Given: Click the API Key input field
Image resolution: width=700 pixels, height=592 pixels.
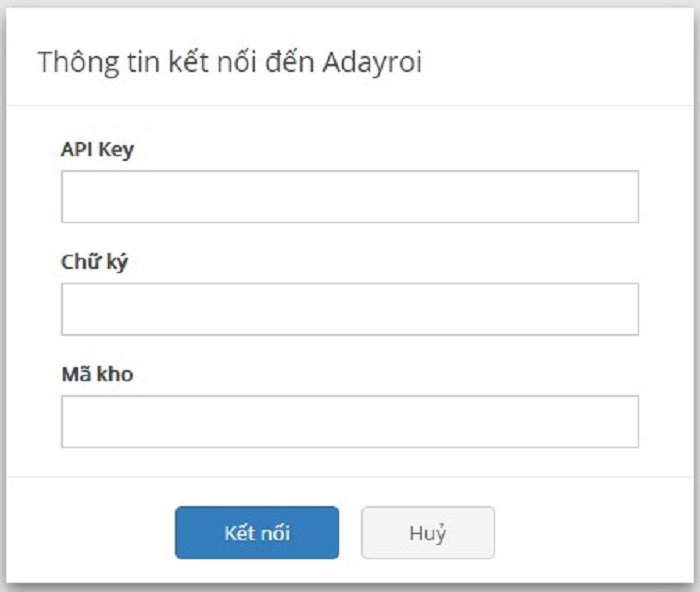Looking at the screenshot, I should 349,197.
